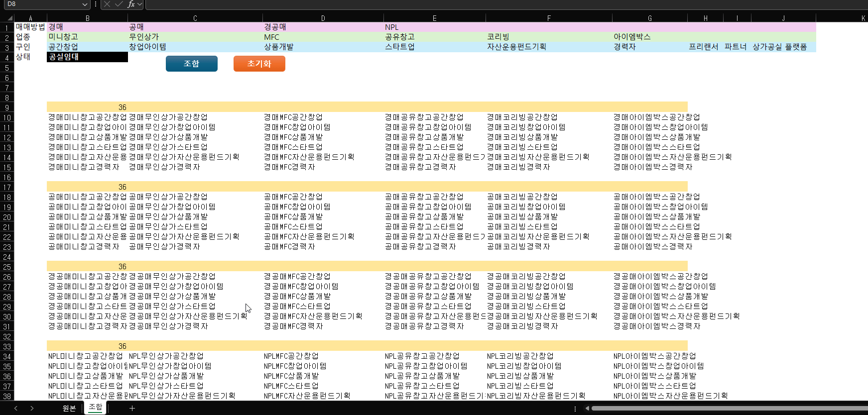The image size is (868, 415).
Task: Switch to the 원본 sheet tab
Action: (x=69, y=408)
